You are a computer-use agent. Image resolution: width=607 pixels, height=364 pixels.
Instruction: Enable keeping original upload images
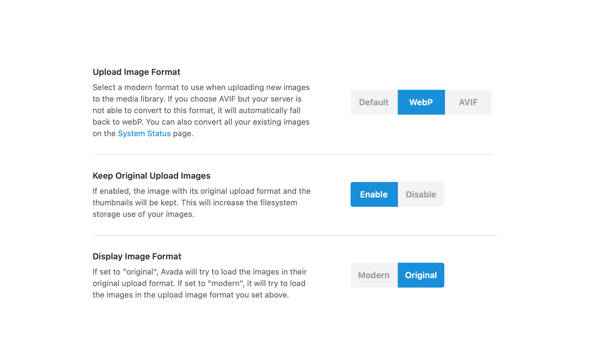[374, 194]
